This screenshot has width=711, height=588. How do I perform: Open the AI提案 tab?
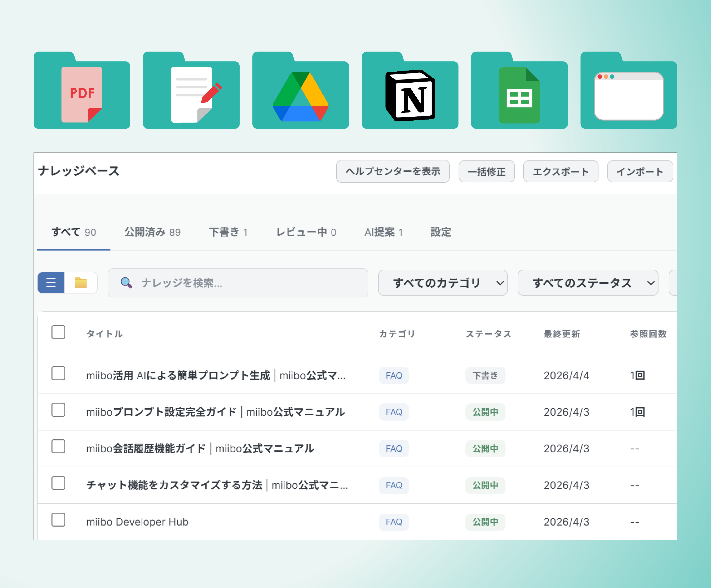(x=384, y=232)
